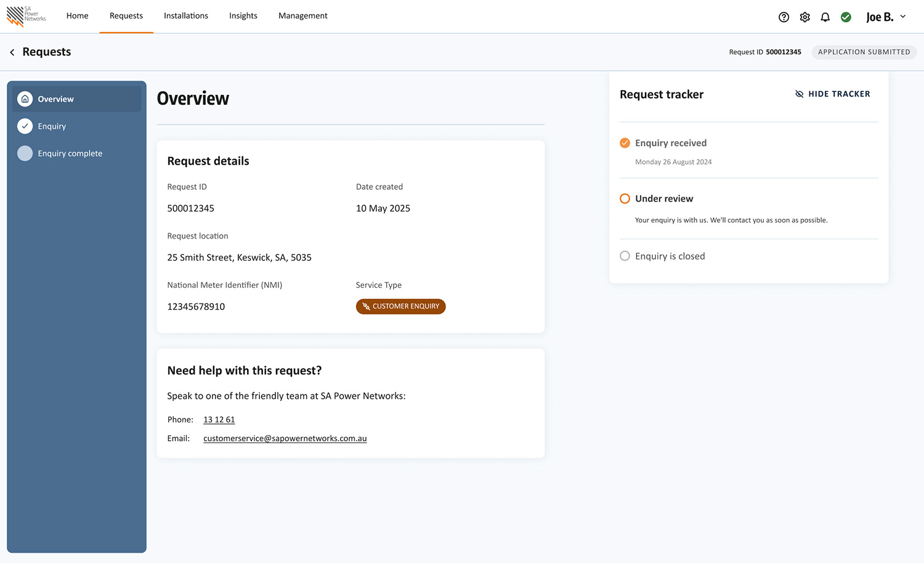Click the APPLICATION SUBMITTED status badge
Image resolution: width=924 pixels, height=564 pixels.
864,52
